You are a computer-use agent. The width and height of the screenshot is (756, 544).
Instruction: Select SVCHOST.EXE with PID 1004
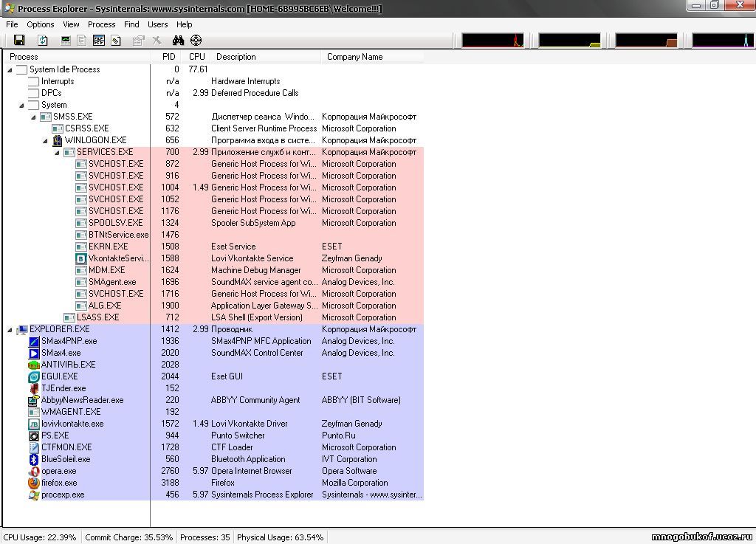click(250, 187)
